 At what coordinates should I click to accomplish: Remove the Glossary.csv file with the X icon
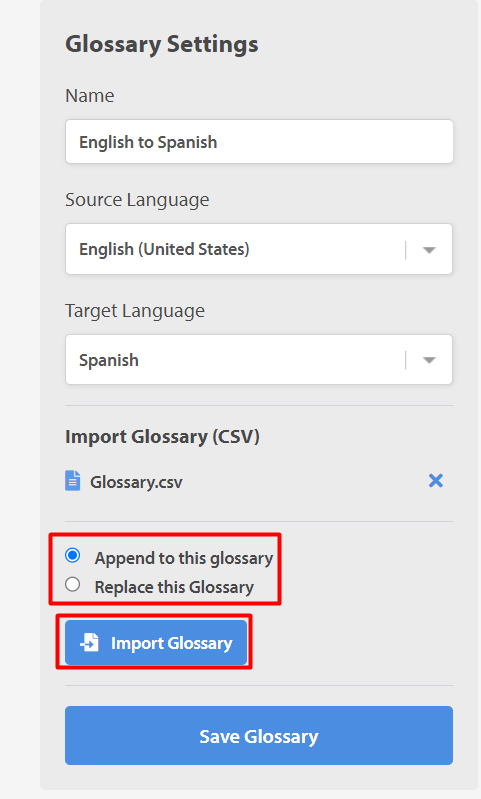coord(436,481)
